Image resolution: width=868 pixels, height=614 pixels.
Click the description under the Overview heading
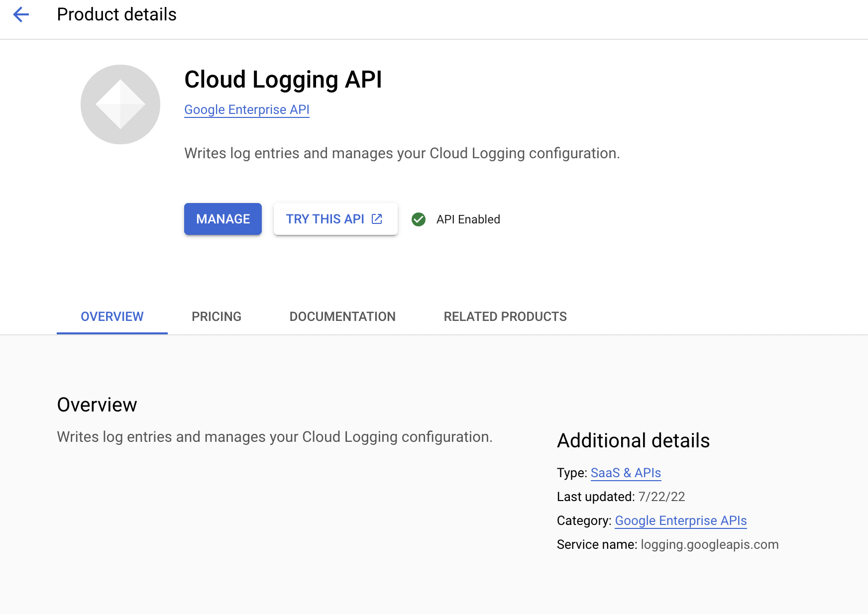point(275,437)
